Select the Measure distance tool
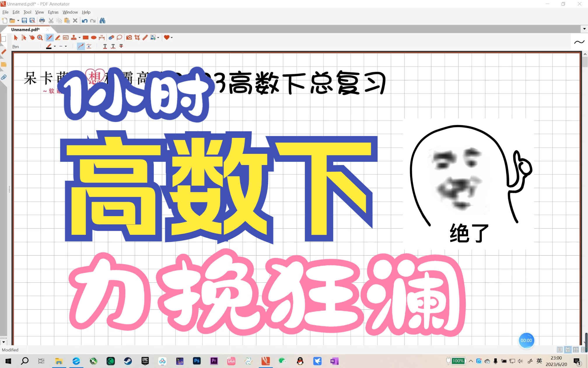The width and height of the screenshot is (588, 368). [102, 37]
